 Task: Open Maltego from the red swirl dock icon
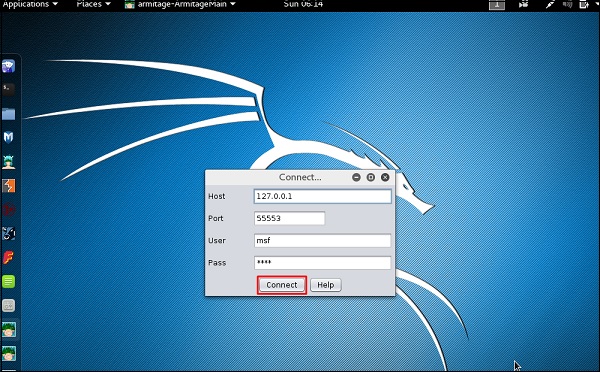8,210
